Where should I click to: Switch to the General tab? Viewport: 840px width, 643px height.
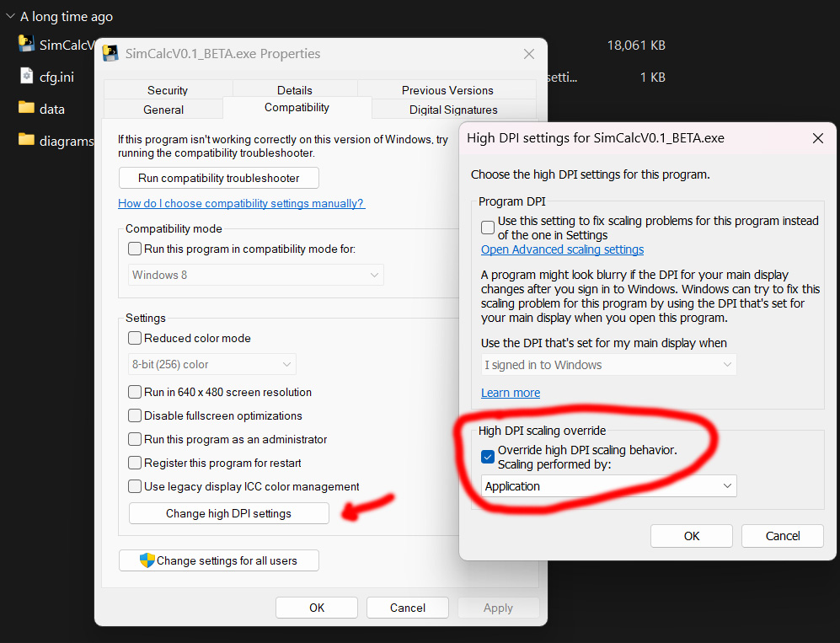pos(163,110)
